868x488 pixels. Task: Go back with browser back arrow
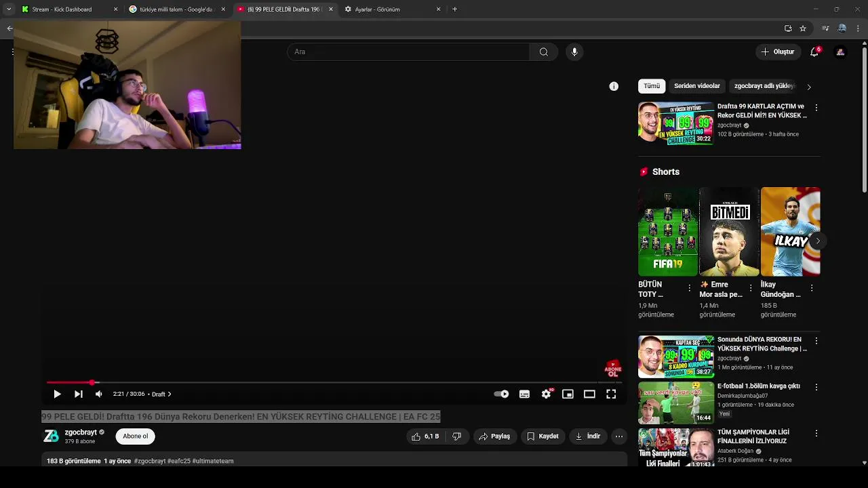tap(9, 28)
